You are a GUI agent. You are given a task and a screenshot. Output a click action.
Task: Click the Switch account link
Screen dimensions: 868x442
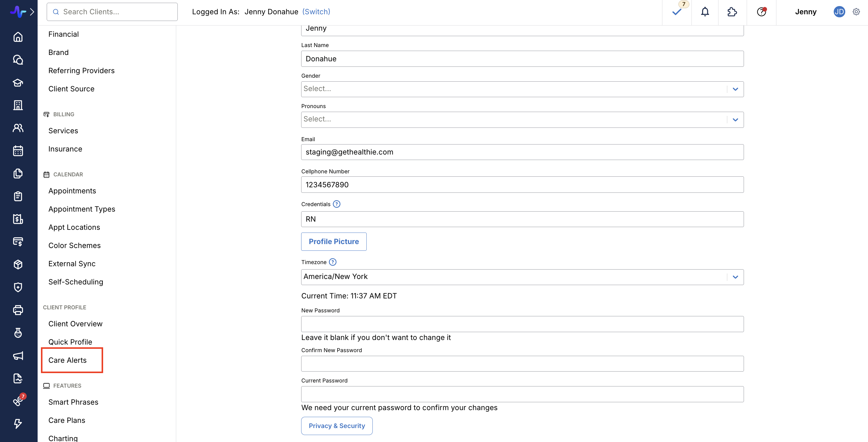point(316,12)
